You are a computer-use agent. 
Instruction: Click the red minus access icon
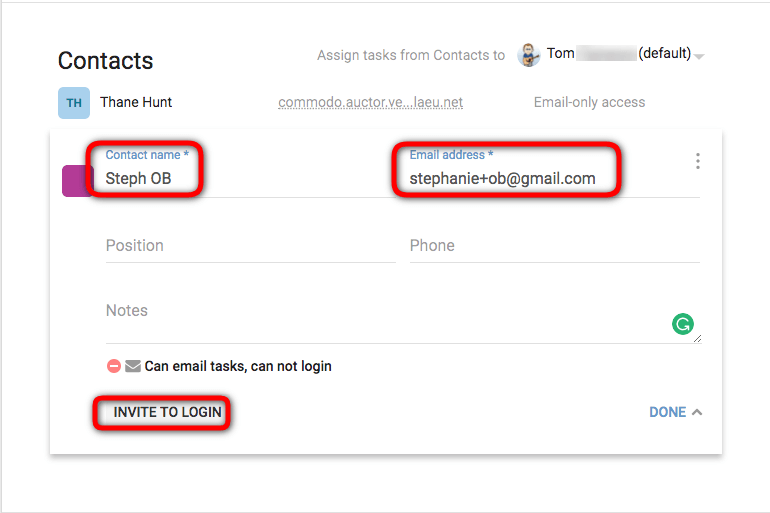114,366
